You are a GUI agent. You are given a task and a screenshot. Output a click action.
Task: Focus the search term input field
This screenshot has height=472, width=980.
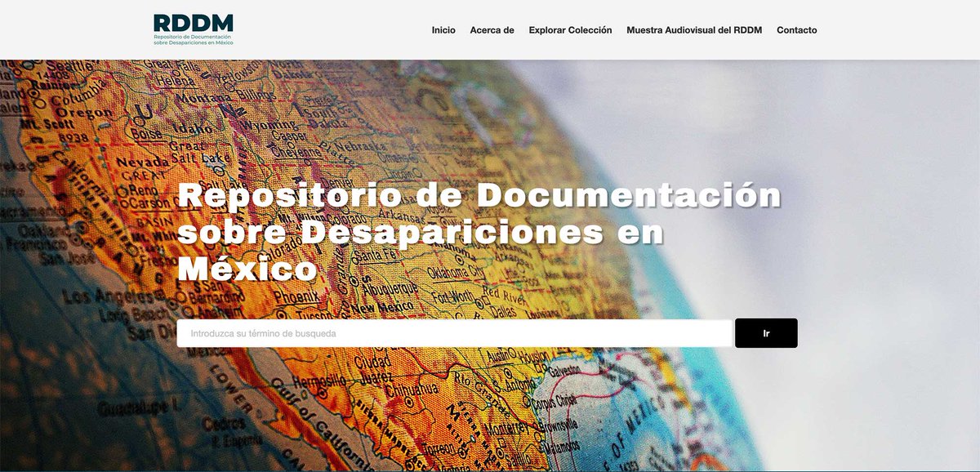pyautogui.click(x=454, y=333)
